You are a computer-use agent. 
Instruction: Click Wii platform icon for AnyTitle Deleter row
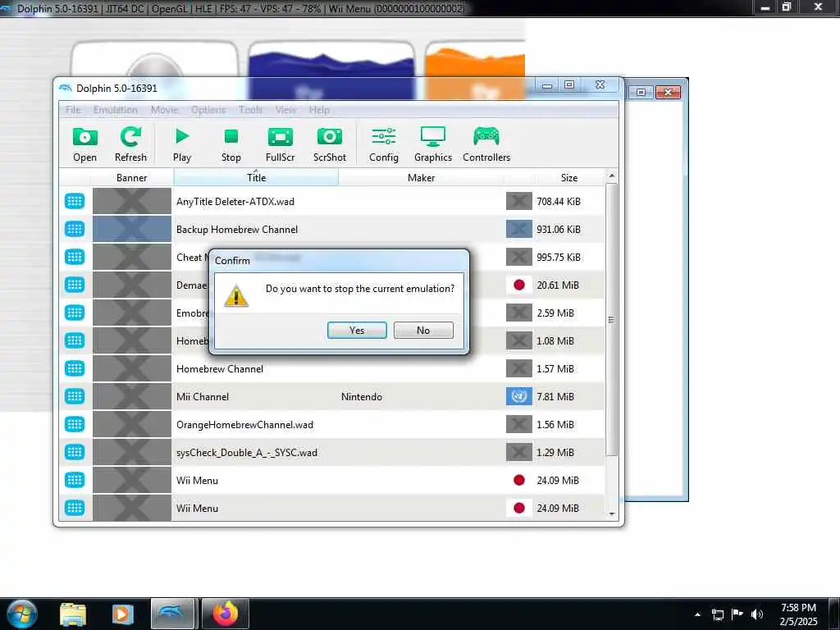click(x=75, y=202)
